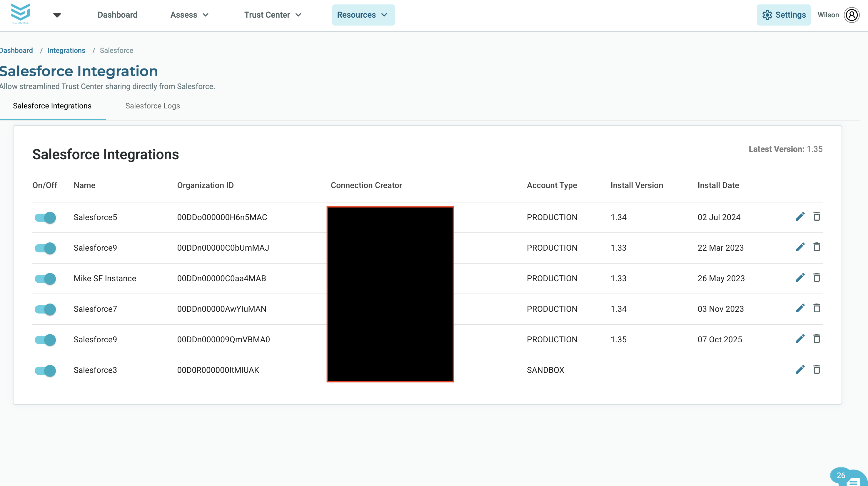868x486 pixels.
Task: Open Wilson's user profile avatar
Action: click(x=852, y=15)
